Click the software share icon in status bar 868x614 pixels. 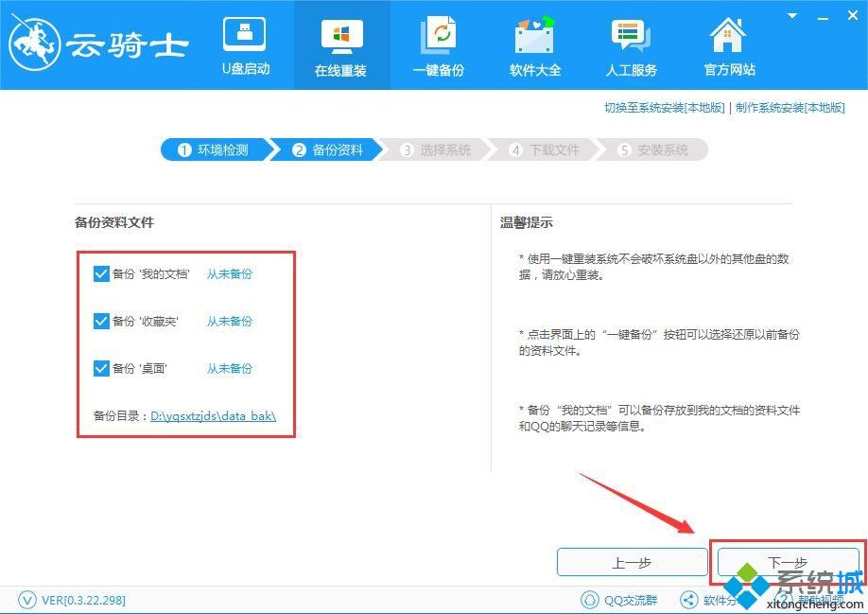(688, 600)
